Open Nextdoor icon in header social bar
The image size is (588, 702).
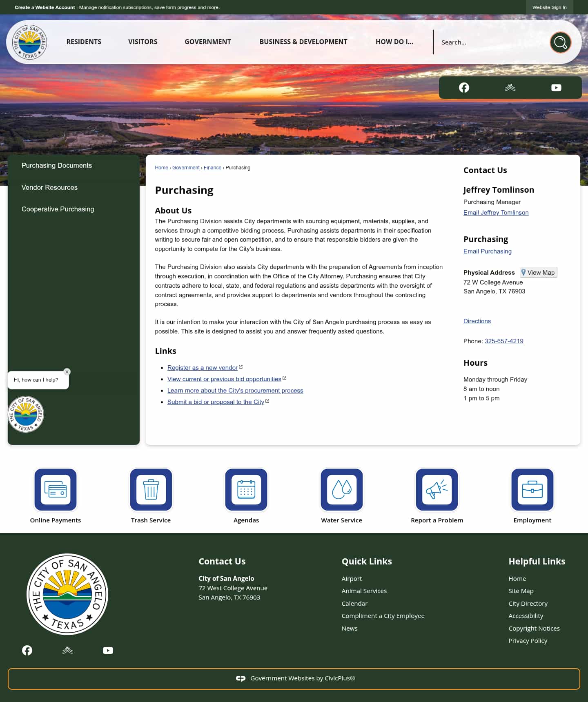coord(510,88)
